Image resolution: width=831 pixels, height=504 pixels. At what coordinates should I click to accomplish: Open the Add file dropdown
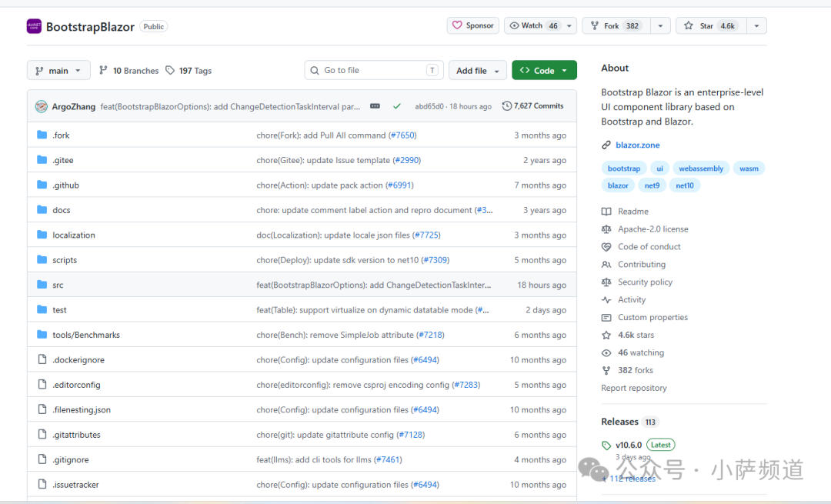tap(478, 71)
